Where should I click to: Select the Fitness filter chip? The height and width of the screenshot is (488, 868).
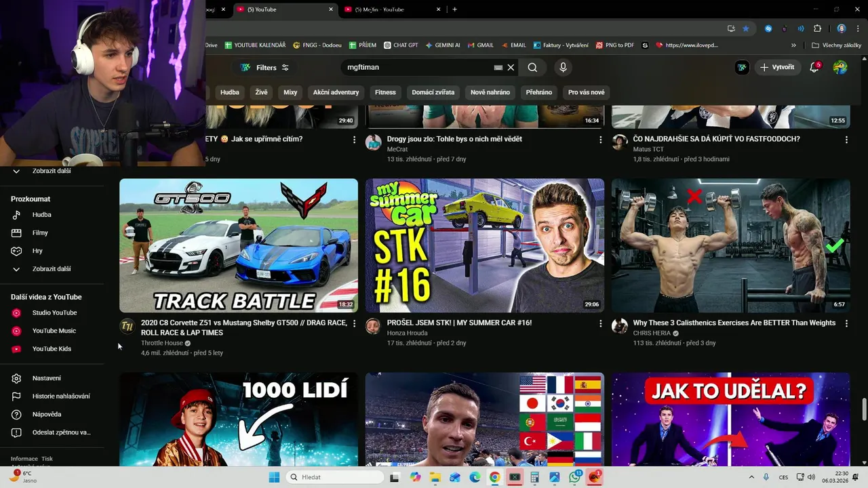pos(385,92)
